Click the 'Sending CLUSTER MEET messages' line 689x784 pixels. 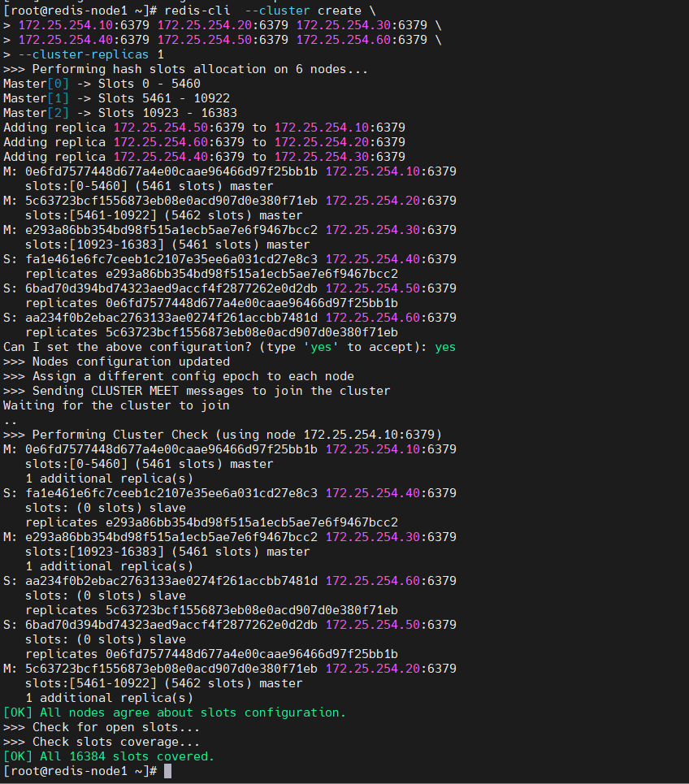click(197, 391)
